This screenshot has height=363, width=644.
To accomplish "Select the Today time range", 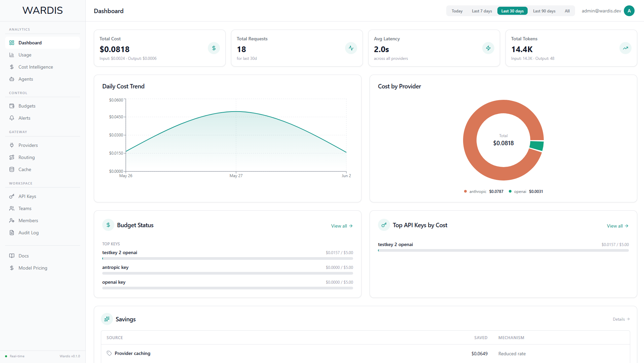I will point(457,11).
